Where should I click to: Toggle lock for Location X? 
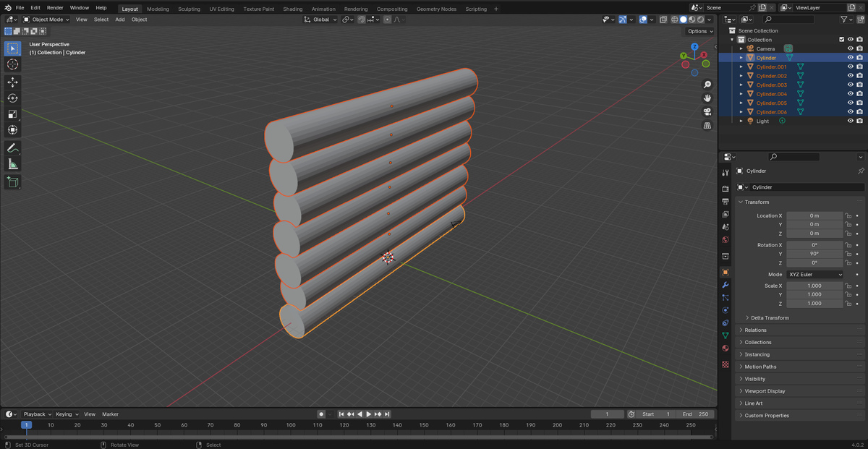pyautogui.click(x=848, y=215)
